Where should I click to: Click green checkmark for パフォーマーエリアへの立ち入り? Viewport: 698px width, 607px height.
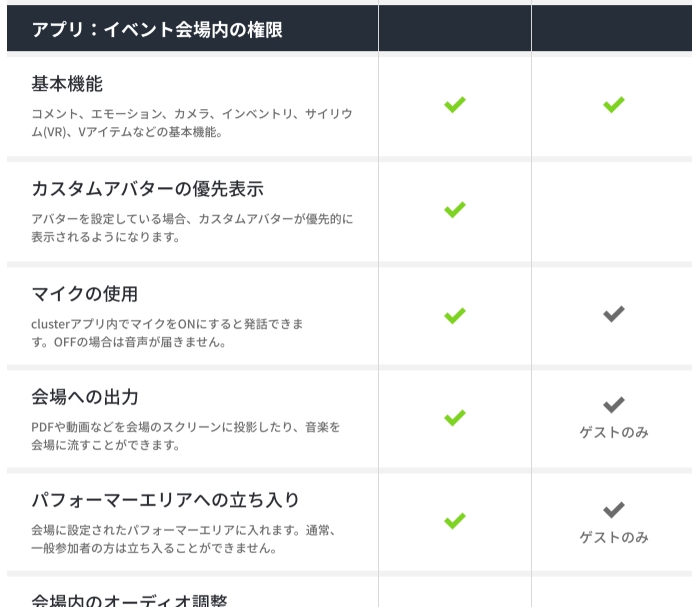point(455,521)
